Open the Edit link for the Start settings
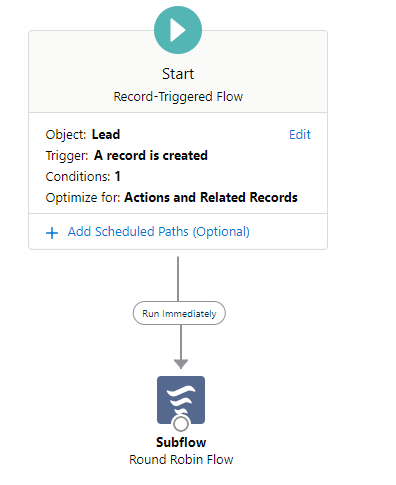Viewport: 396px width, 485px height. [300, 135]
